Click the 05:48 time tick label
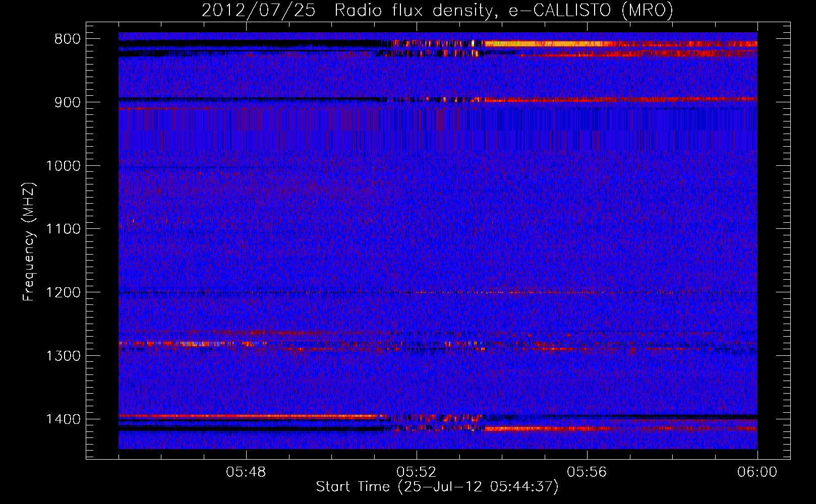Image resolution: width=816 pixels, height=504 pixels. point(246,472)
